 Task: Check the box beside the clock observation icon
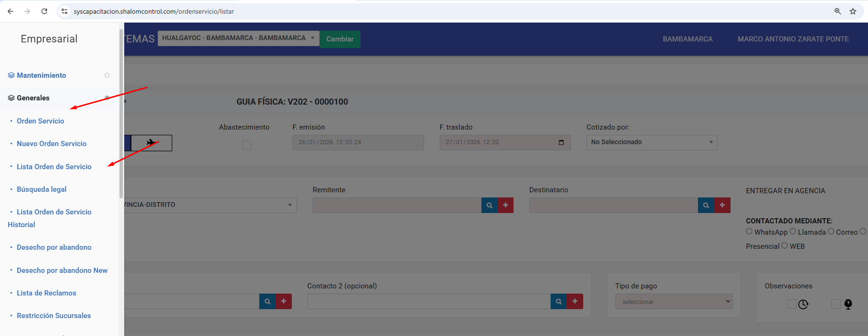point(792,304)
